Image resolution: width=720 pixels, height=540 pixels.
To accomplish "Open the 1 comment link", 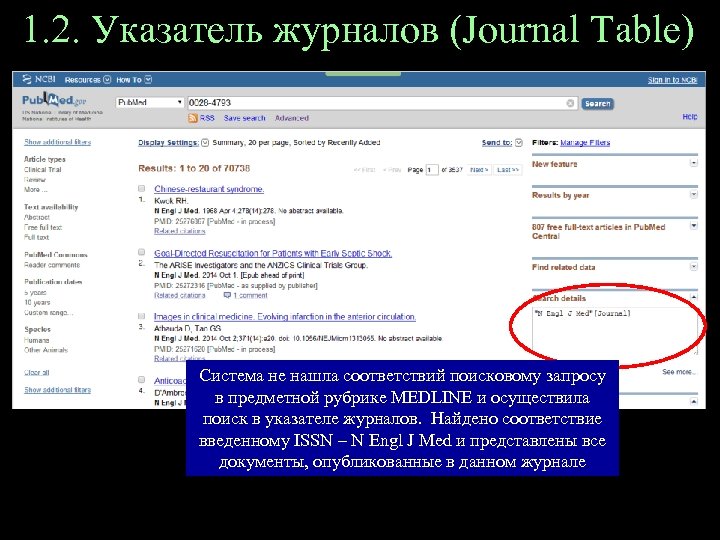I will point(250,295).
